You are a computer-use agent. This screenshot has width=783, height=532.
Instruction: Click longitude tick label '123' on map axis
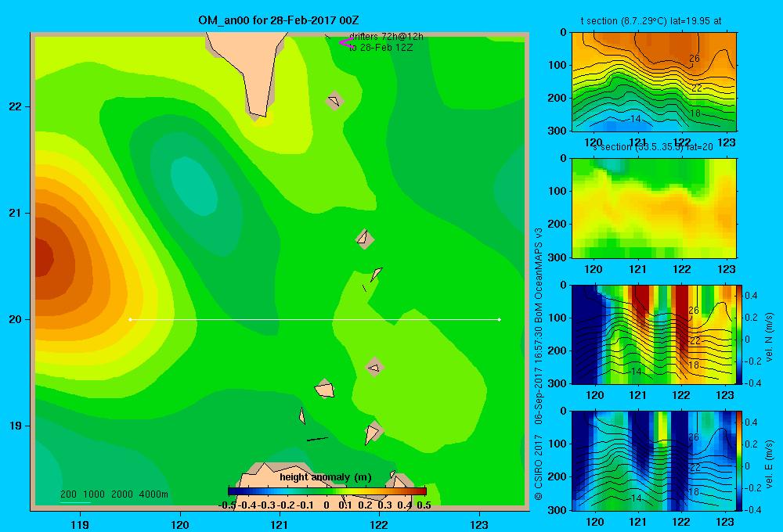coord(479,524)
